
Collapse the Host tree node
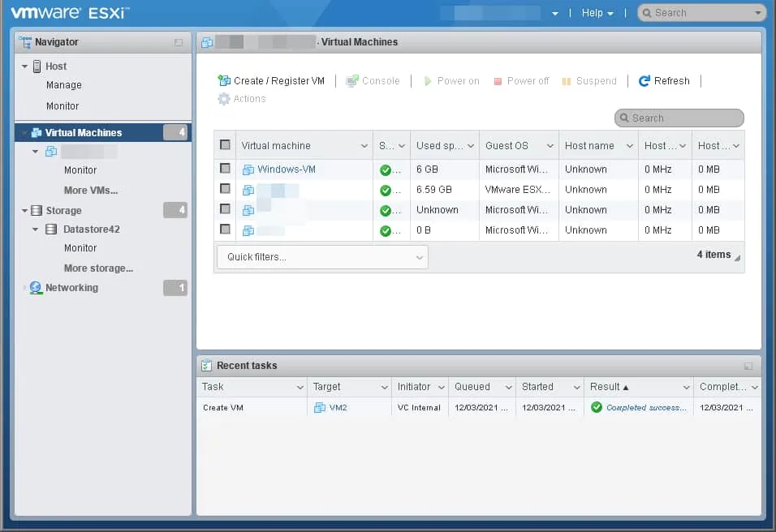24,66
